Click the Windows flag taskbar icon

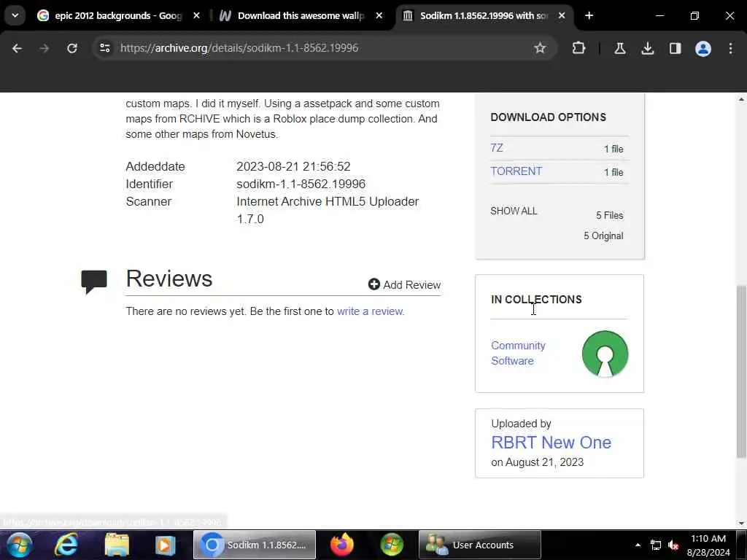click(392, 545)
